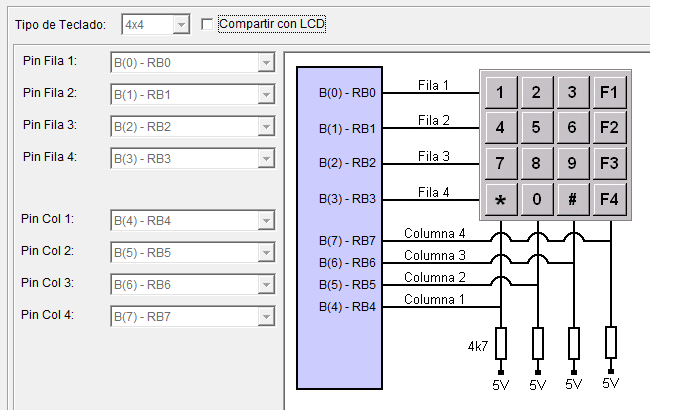The width and height of the screenshot is (674, 410).
Task: Click the Columna 4 wire label
Action: (435, 233)
